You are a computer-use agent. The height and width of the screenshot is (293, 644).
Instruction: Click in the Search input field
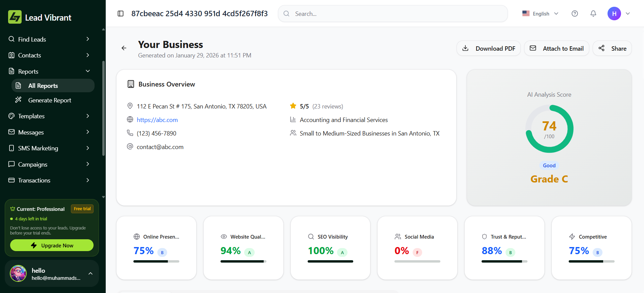(392, 14)
